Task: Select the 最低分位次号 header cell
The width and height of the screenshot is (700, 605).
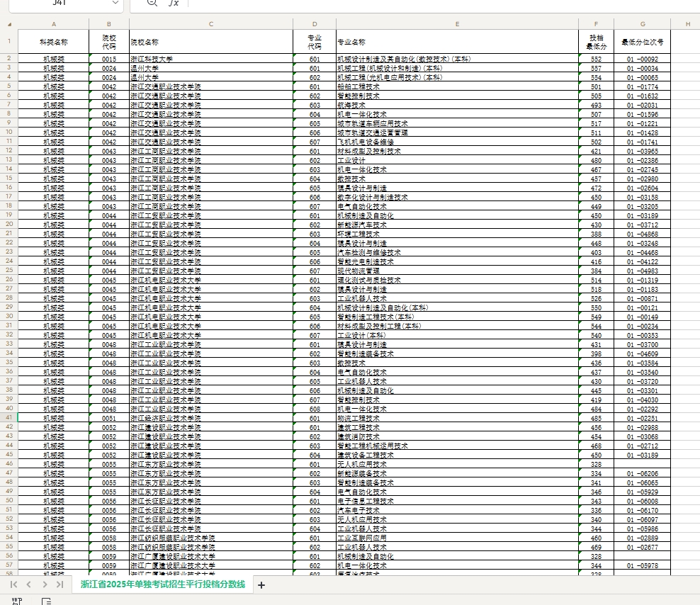Action: [x=643, y=42]
